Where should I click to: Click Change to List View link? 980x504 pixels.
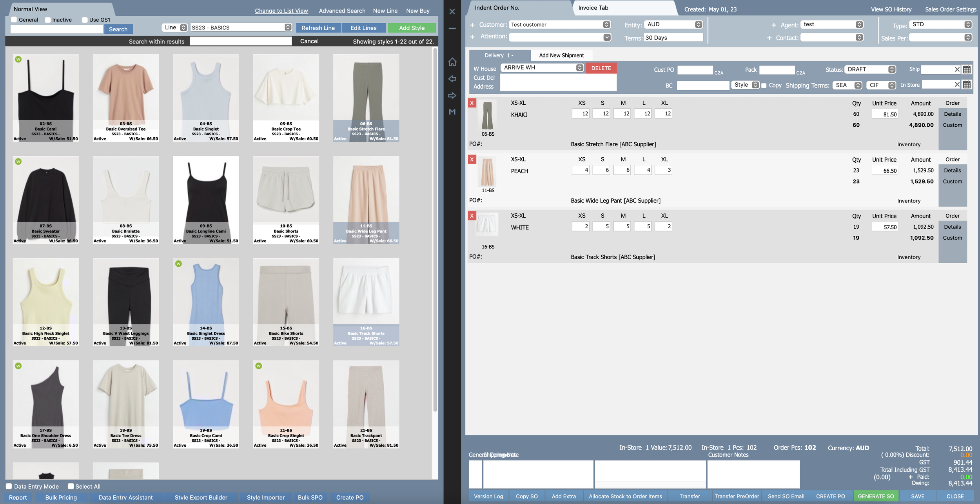point(281,11)
